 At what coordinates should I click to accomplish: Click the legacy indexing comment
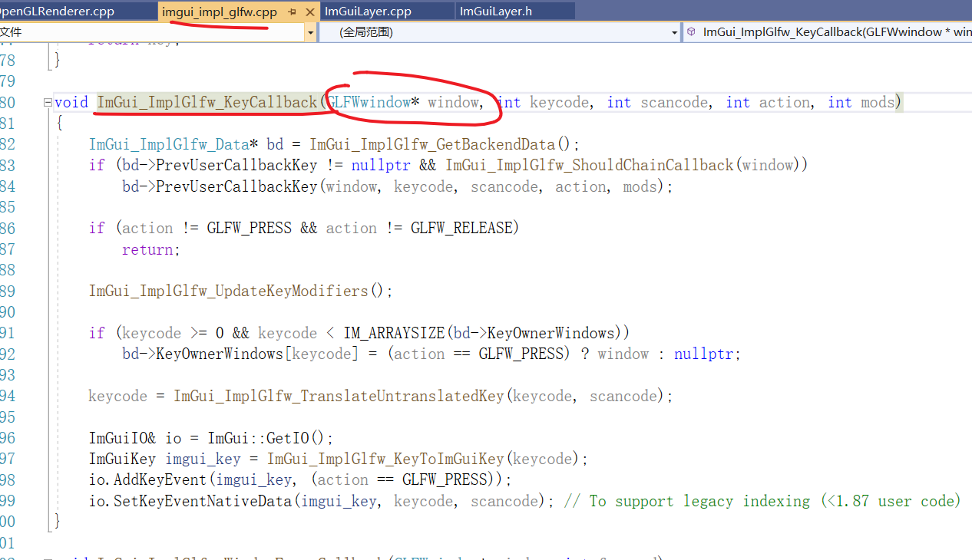[x=762, y=501]
